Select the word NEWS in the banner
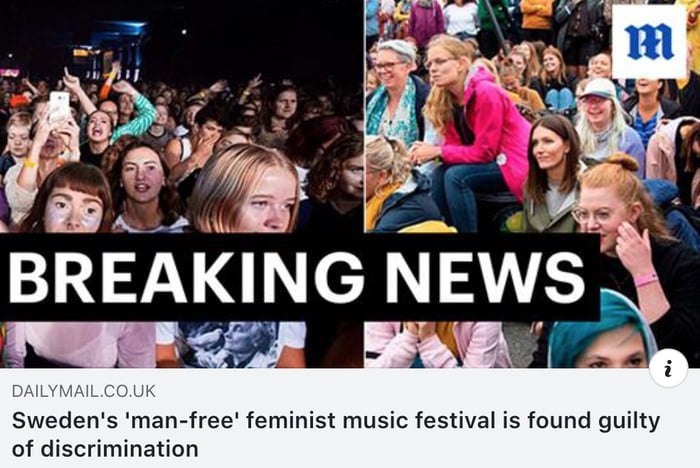 pos(485,277)
